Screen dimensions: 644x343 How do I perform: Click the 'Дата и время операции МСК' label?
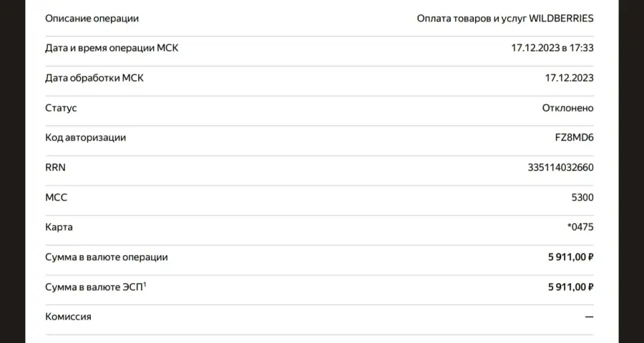click(112, 48)
